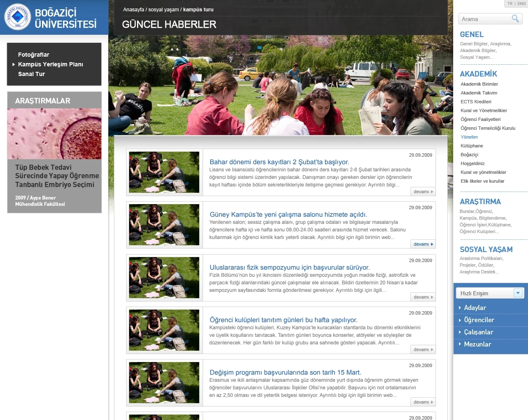
Task: Open ECTS Kredileri link
Action: (476, 102)
